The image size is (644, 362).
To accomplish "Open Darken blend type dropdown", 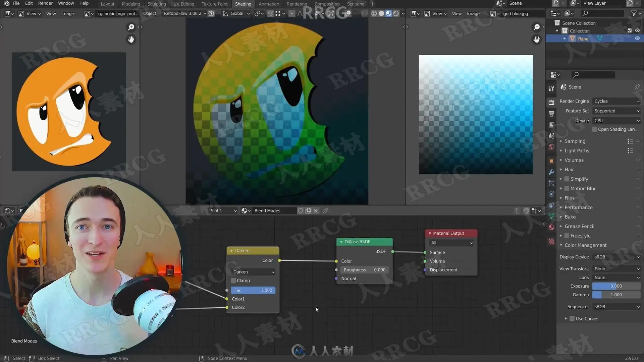I will pyautogui.click(x=253, y=272).
